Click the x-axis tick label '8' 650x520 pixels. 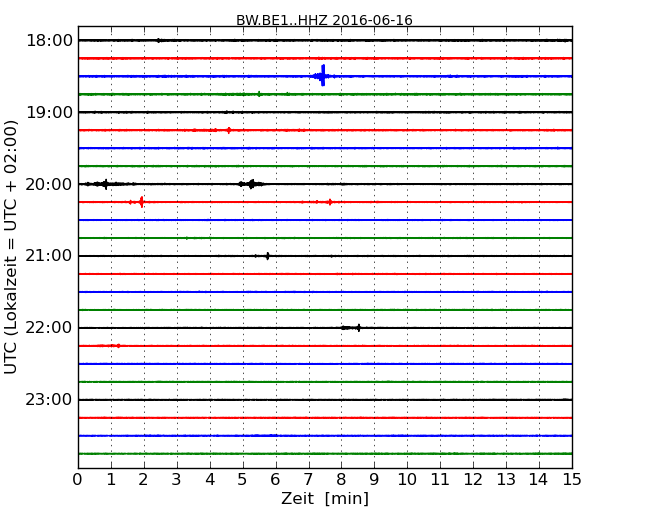(x=341, y=480)
